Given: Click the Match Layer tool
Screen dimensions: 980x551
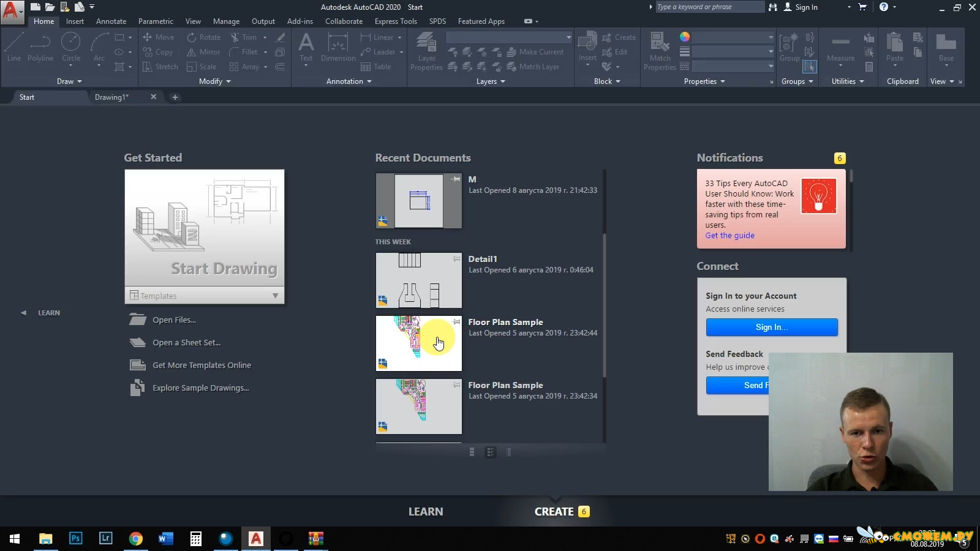Looking at the screenshot, I should coord(533,67).
